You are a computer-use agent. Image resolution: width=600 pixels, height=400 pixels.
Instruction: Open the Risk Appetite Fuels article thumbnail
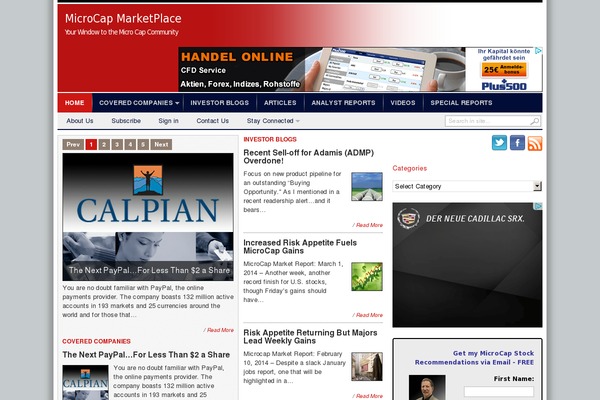367,276
